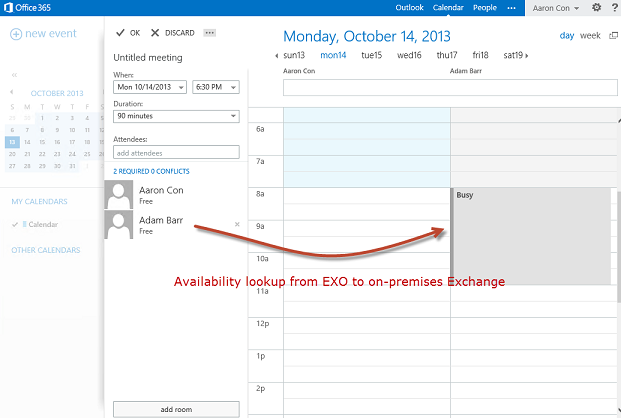Click the Office 365 logo
Screen dimensions: 621x418
(27, 8)
